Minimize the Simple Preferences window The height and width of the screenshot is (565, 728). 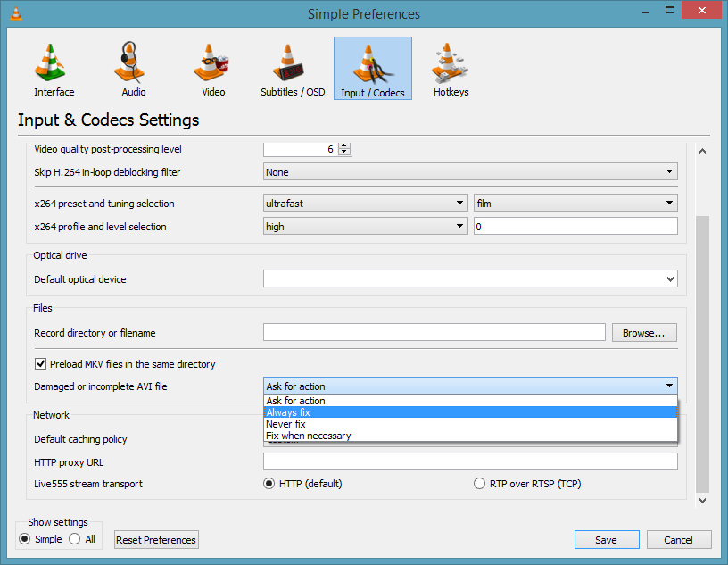[x=645, y=11]
